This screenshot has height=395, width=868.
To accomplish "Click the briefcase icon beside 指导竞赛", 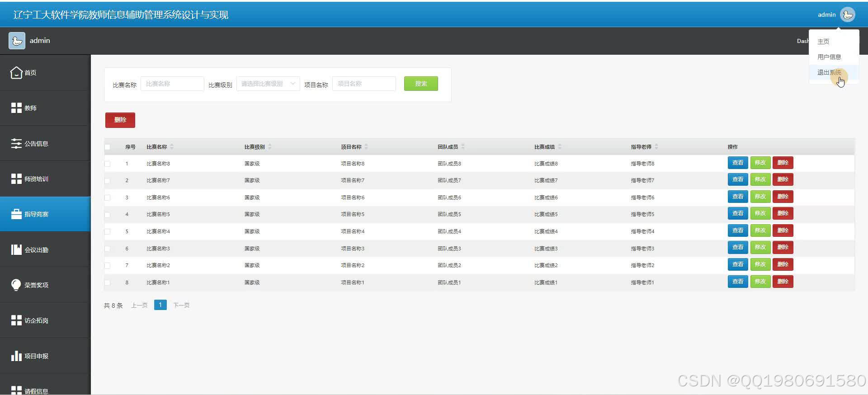I will coord(16,214).
